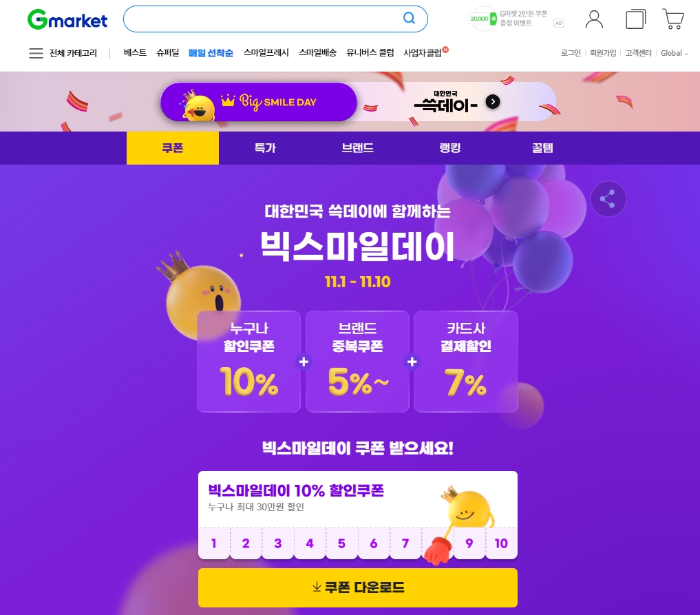
Task: Select day 5 coupon stamp
Action: (x=341, y=543)
